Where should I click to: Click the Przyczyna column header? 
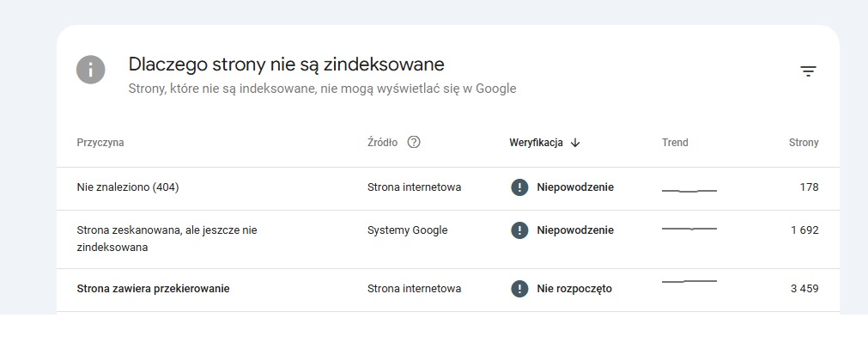[100, 143]
